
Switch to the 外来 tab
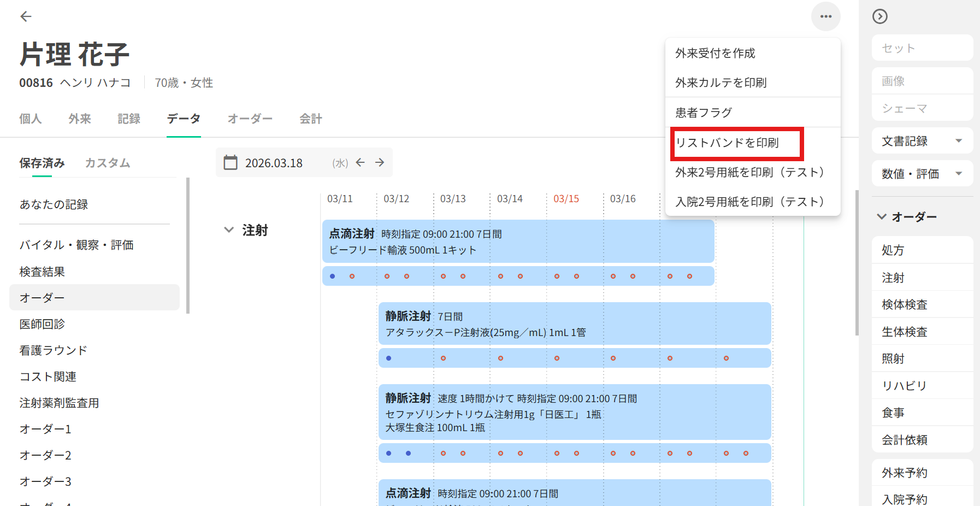80,119
